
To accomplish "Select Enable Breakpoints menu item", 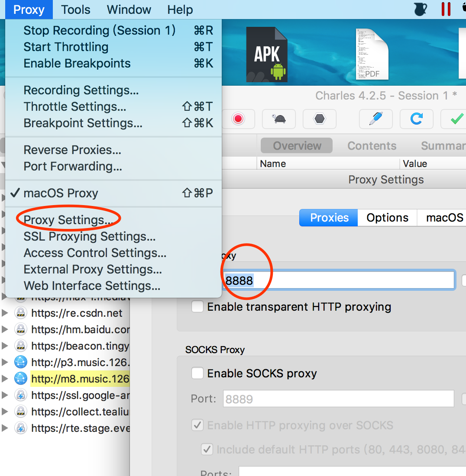I will [x=113, y=63].
